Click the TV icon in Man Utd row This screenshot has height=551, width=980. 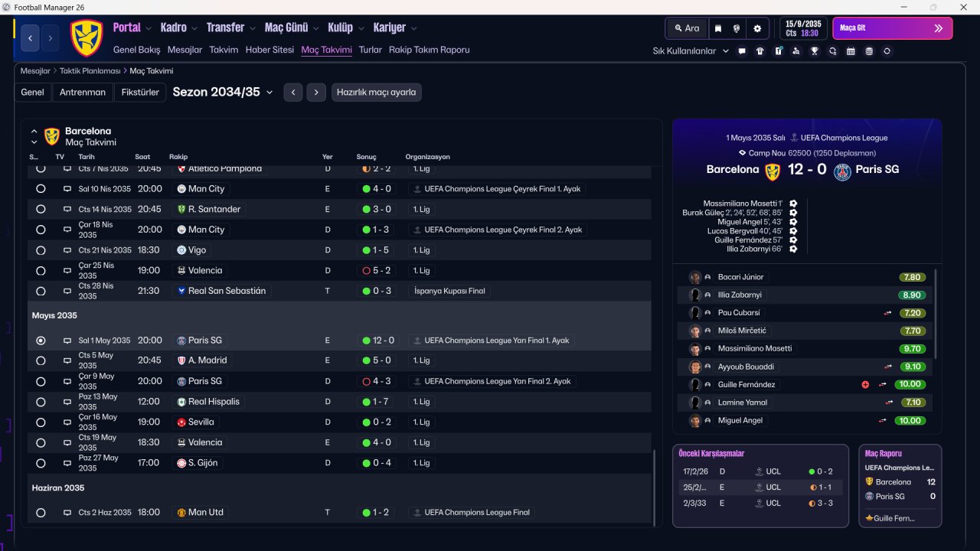click(67, 513)
